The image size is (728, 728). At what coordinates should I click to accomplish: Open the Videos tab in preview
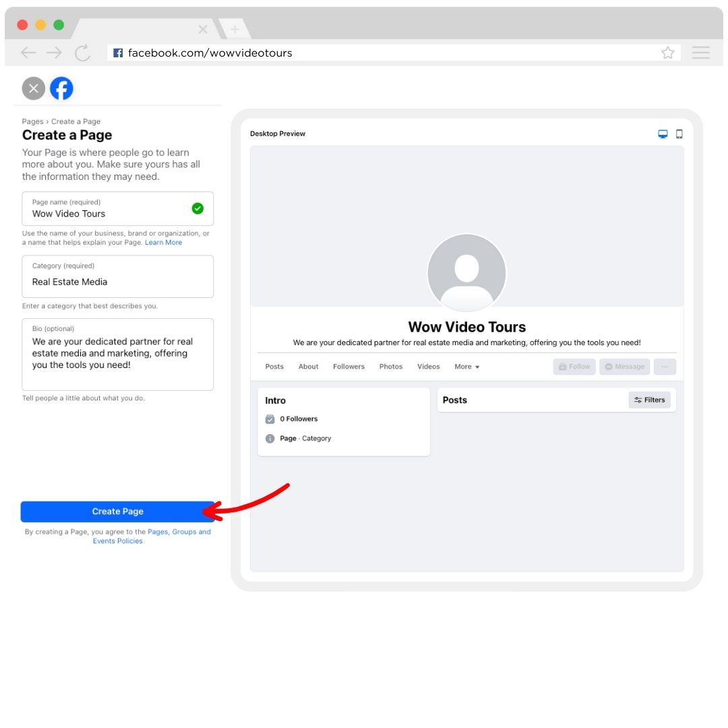click(x=429, y=367)
